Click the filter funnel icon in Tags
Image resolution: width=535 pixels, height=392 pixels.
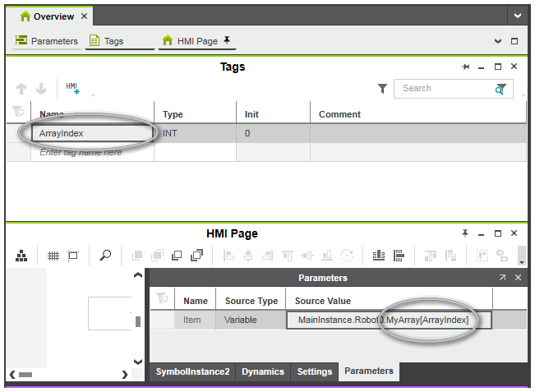pyautogui.click(x=382, y=89)
